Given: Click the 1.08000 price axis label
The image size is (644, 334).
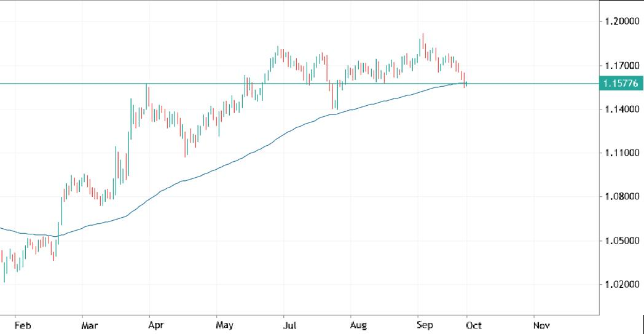Looking at the screenshot, I should click(621, 197).
